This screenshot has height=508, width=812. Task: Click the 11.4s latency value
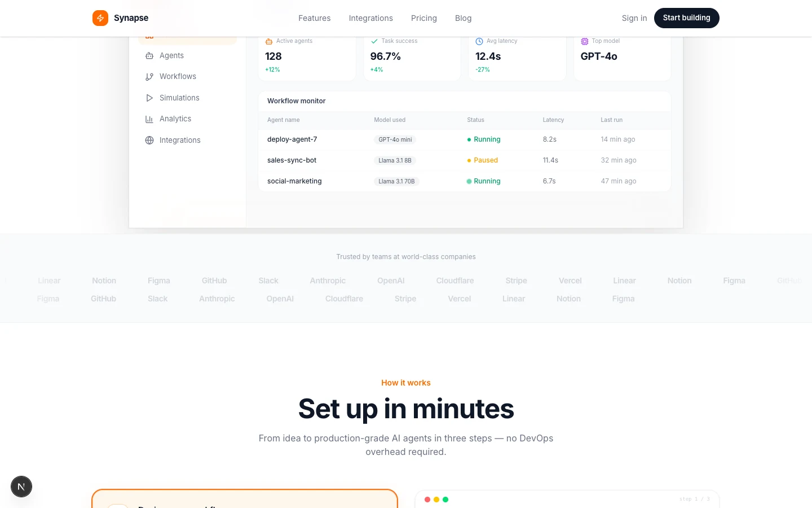550,160
